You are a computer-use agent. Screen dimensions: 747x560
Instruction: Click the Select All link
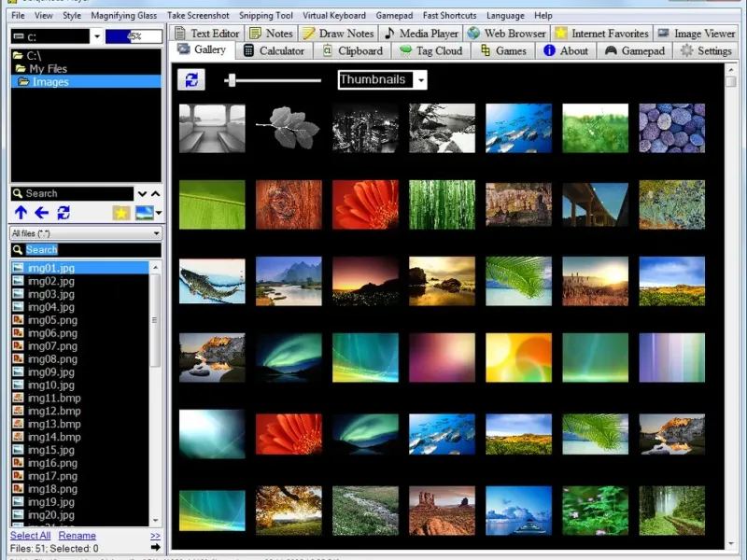coord(31,536)
